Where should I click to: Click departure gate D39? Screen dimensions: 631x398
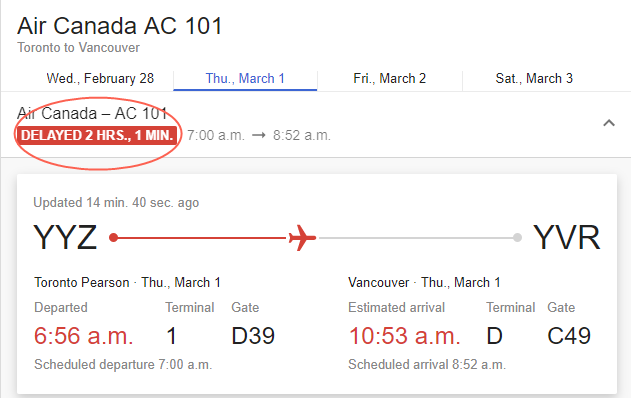(253, 336)
